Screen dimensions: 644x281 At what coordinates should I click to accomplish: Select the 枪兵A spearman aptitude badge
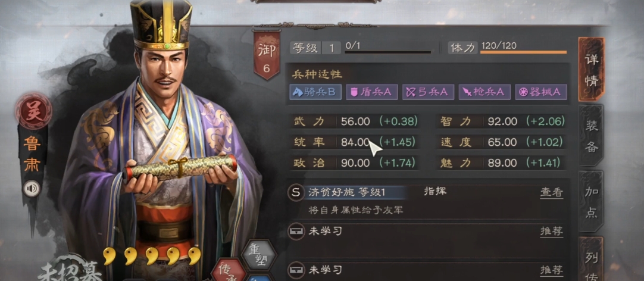(x=484, y=92)
